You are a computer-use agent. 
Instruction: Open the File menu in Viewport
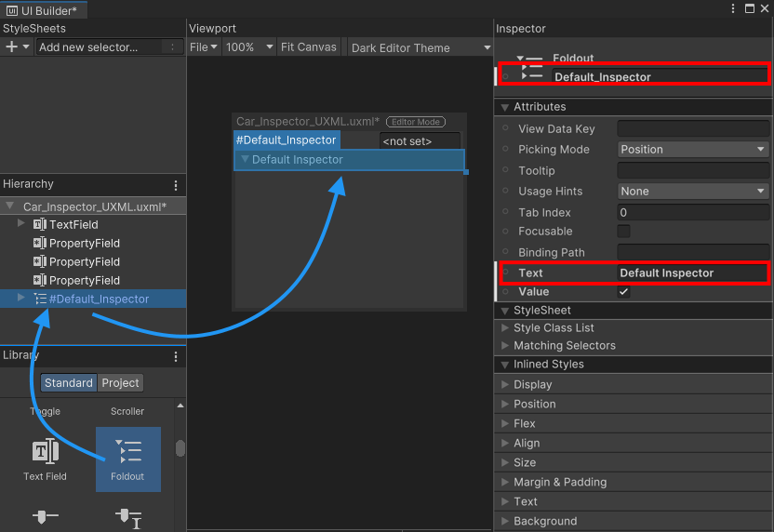pyautogui.click(x=204, y=47)
